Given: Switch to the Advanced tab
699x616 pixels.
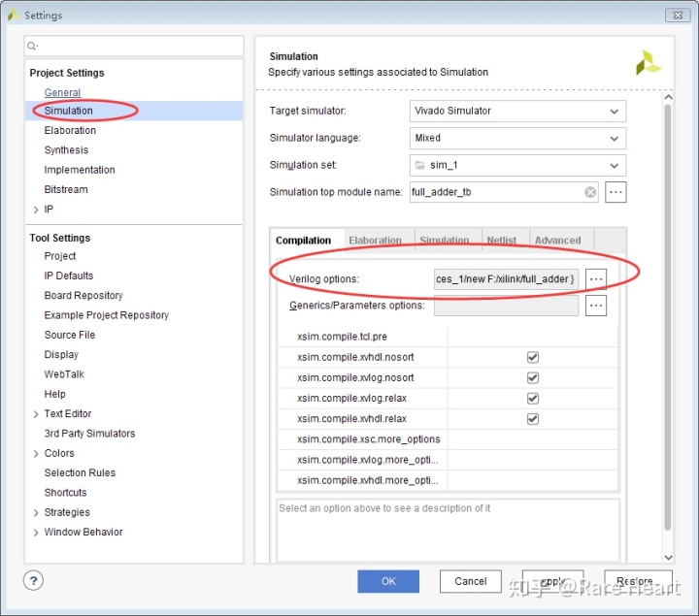Looking at the screenshot, I should [x=557, y=241].
